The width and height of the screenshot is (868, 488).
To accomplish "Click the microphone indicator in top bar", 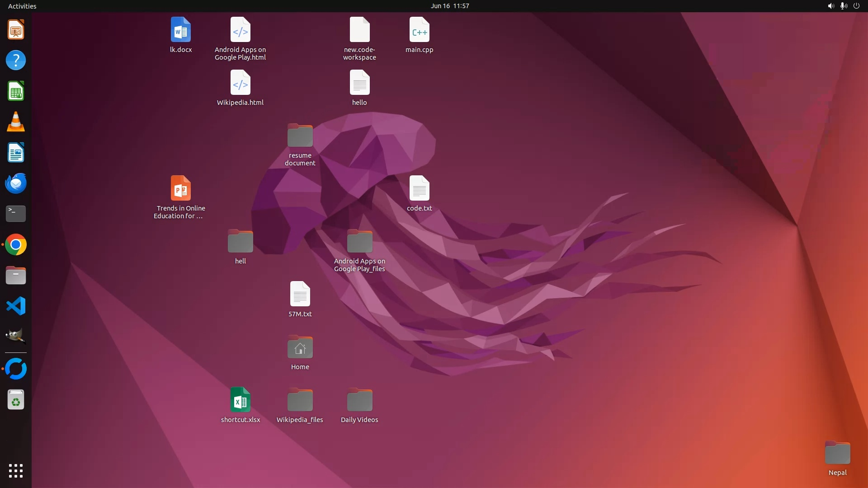I will point(843,6).
